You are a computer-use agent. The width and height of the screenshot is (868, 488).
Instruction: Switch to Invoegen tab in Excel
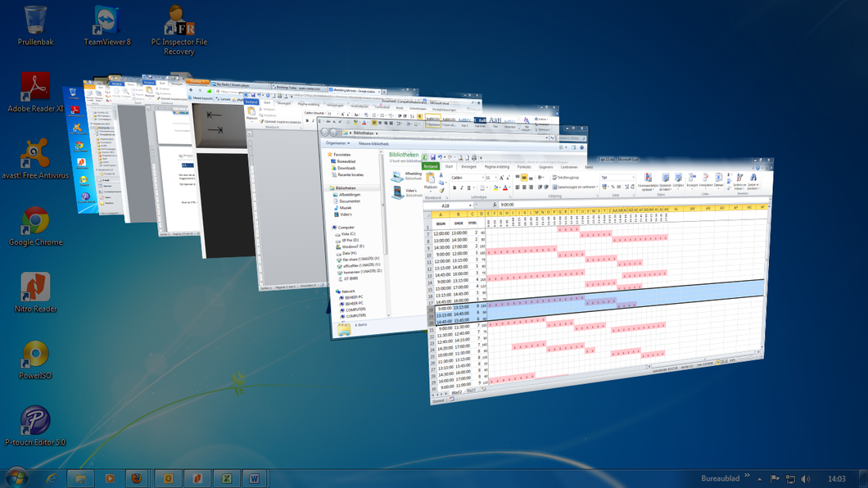469,167
